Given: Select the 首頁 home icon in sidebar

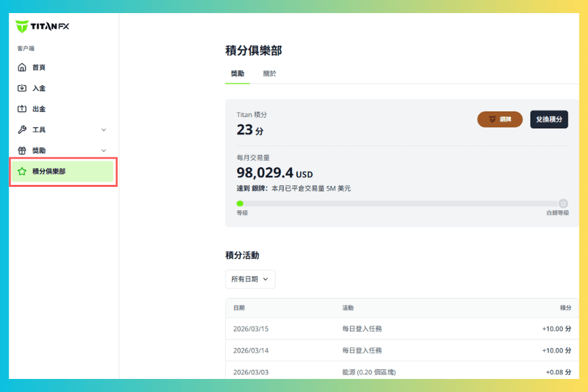Looking at the screenshot, I should click(22, 67).
